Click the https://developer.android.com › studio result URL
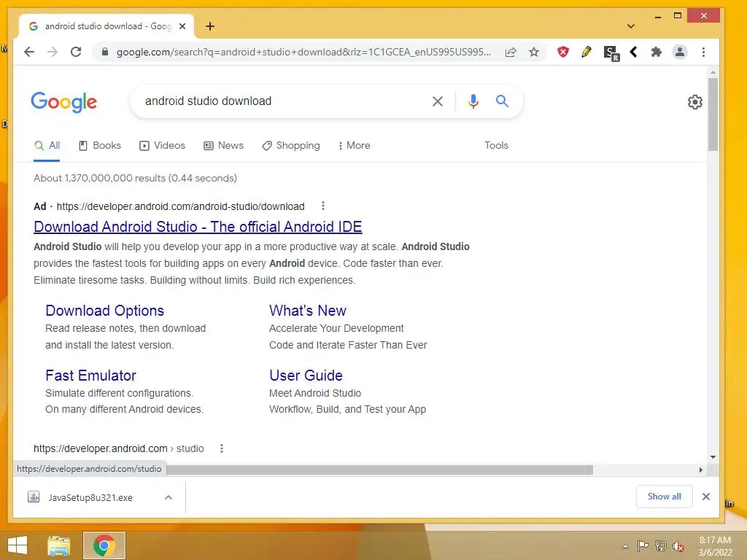This screenshot has width=747, height=560. click(119, 448)
